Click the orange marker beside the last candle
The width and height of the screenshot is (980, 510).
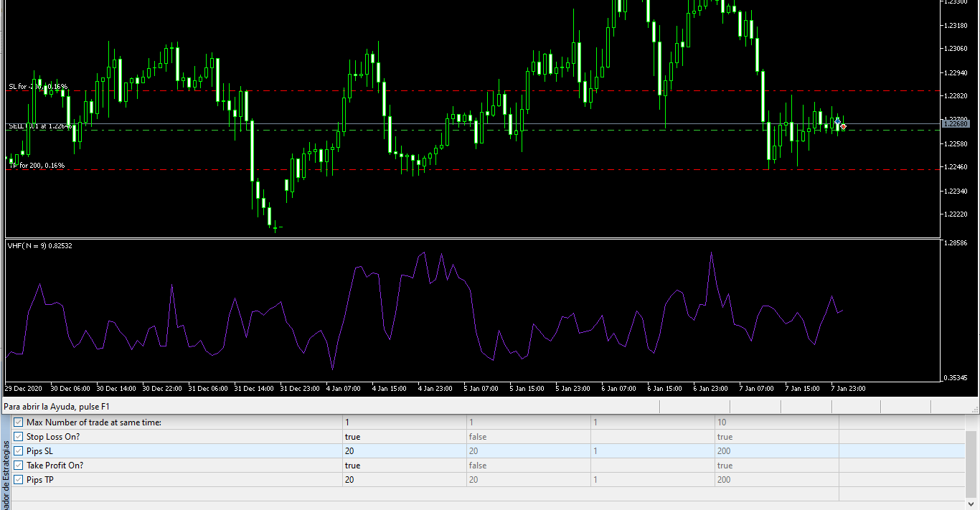point(844,127)
